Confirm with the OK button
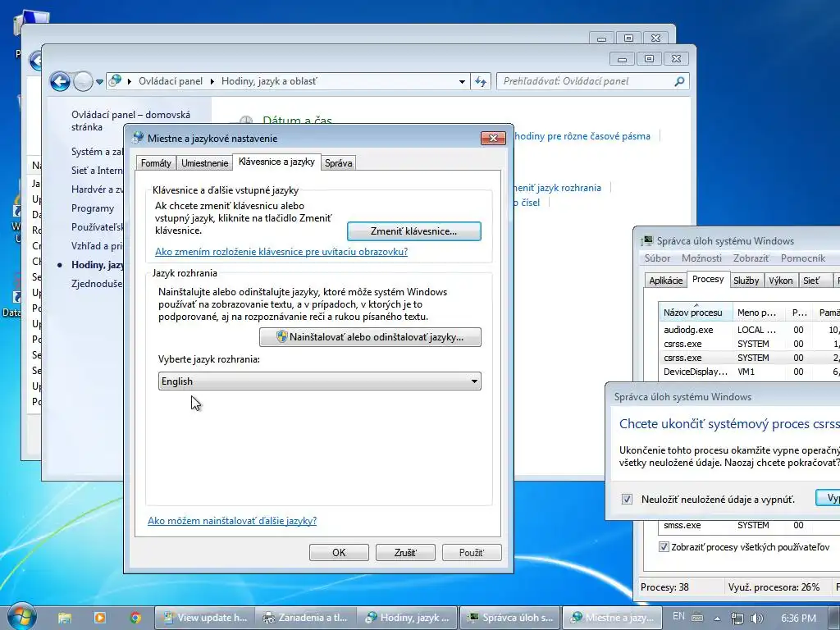The height and width of the screenshot is (630, 840). coord(339,552)
